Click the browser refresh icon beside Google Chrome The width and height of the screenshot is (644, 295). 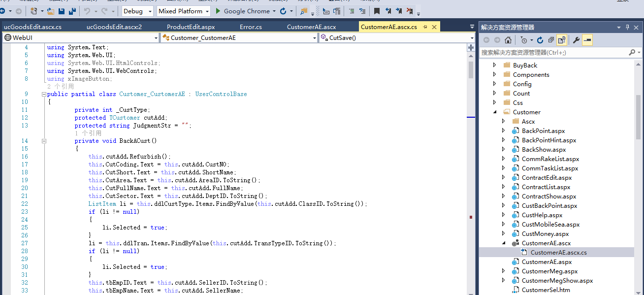click(x=283, y=11)
